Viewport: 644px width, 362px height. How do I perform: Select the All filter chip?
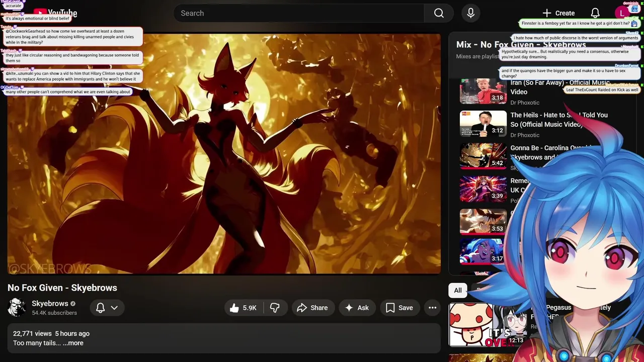[458, 290]
